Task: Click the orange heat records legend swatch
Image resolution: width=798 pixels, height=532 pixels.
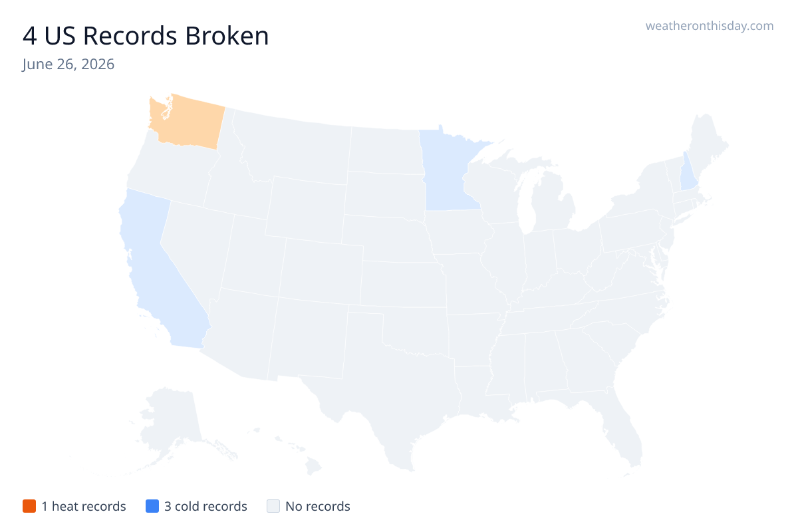Action: 29,506
